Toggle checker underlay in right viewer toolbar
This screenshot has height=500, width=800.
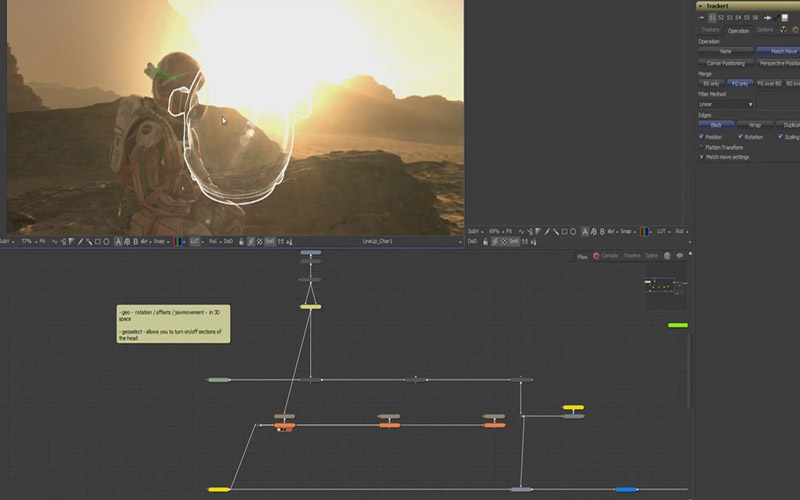click(x=504, y=242)
